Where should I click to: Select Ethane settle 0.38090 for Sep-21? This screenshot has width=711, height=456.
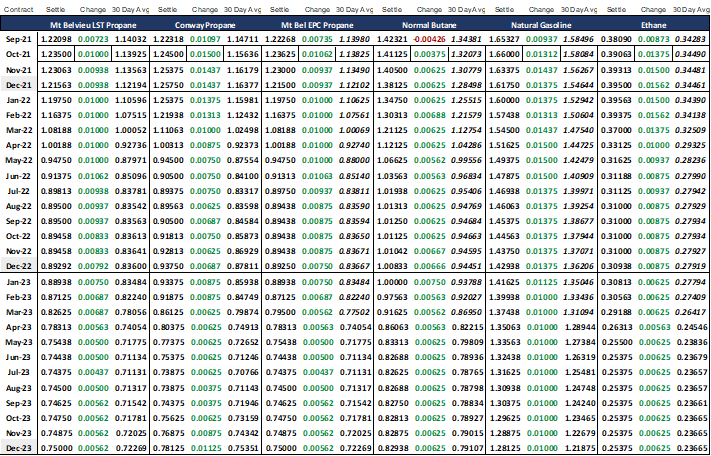[x=616, y=39]
